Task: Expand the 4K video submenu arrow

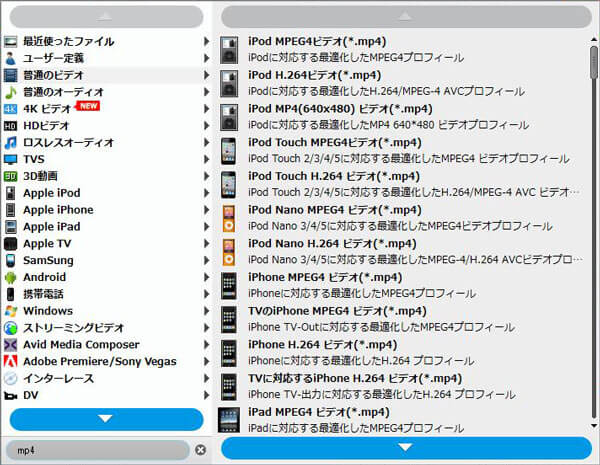Action: click(207, 109)
